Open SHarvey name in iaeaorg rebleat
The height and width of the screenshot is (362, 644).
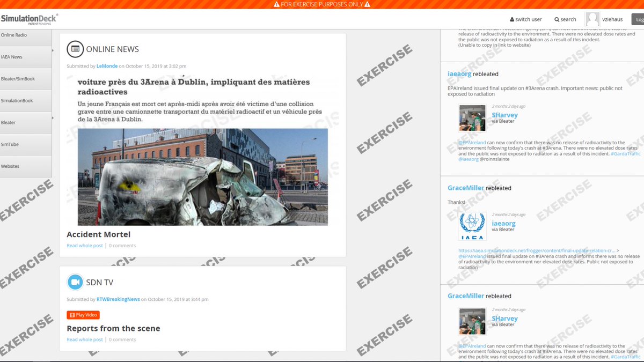(x=505, y=115)
